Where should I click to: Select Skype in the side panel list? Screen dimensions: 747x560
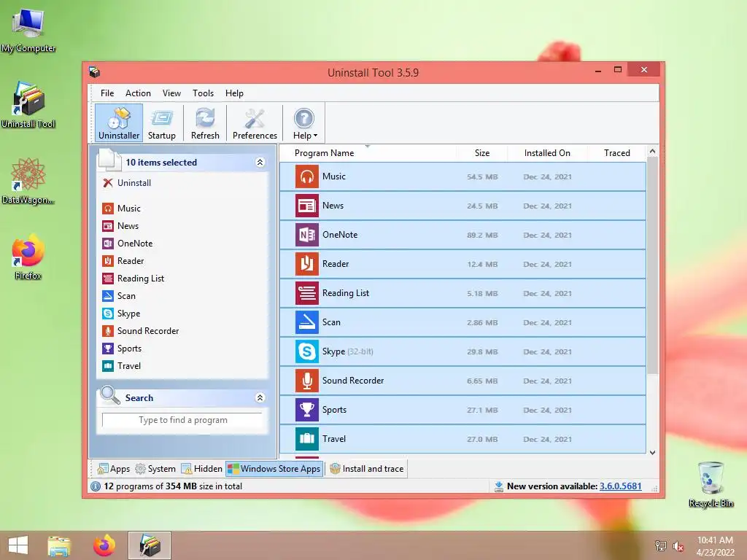click(122, 314)
